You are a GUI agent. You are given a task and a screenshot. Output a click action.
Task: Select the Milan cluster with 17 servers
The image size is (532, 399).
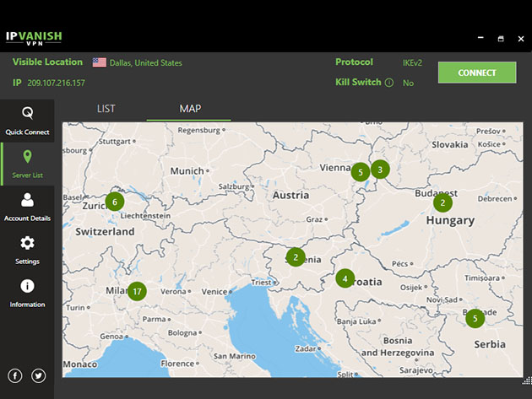137,291
